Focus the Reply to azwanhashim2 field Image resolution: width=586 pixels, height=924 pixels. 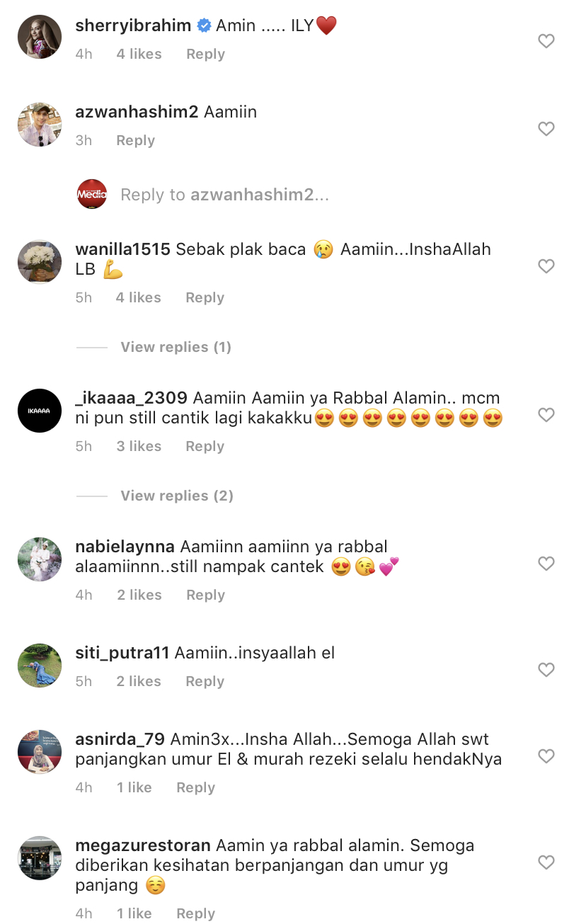tap(225, 195)
